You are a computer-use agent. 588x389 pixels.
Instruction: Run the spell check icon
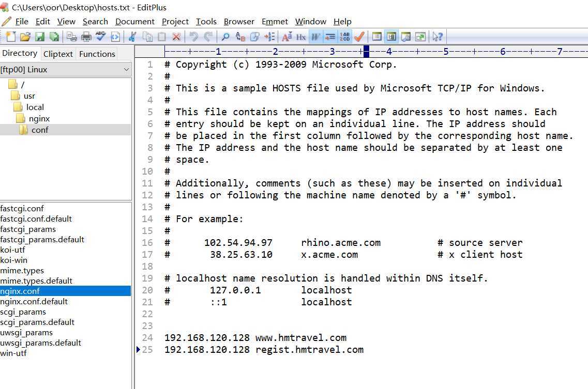tap(100, 36)
